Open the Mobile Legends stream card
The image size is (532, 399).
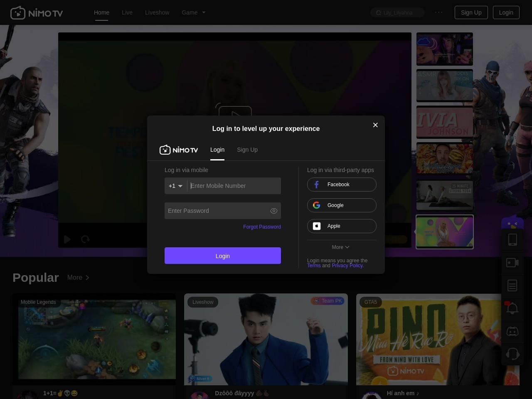click(x=94, y=339)
